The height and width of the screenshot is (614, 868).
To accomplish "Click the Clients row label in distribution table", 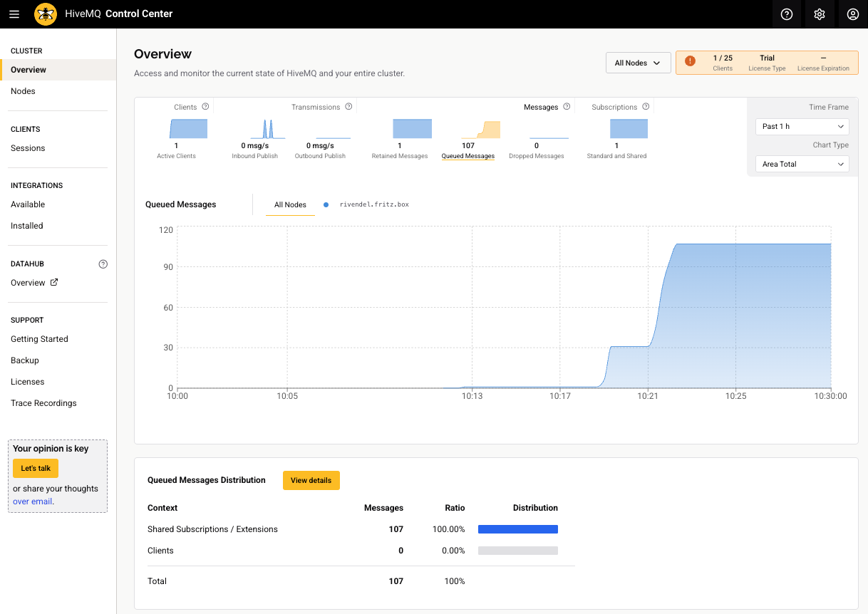I will (160, 551).
